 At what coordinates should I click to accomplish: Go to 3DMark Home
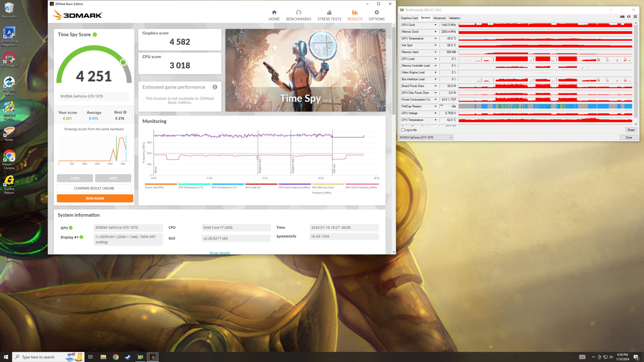pos(274,15)
